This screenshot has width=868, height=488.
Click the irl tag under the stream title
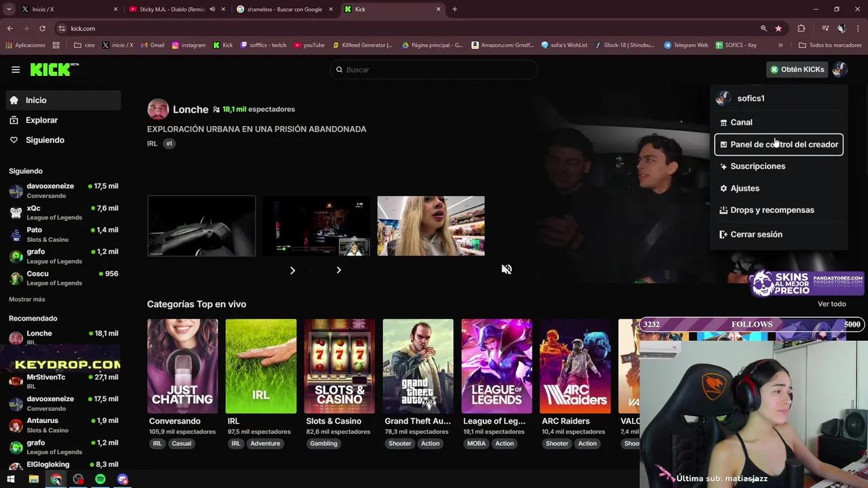169,144
